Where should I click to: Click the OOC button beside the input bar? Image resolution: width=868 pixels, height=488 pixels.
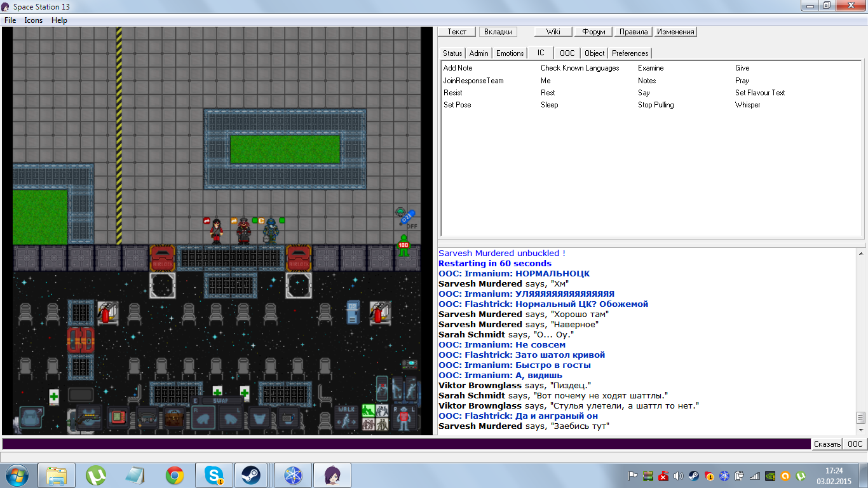855,444
